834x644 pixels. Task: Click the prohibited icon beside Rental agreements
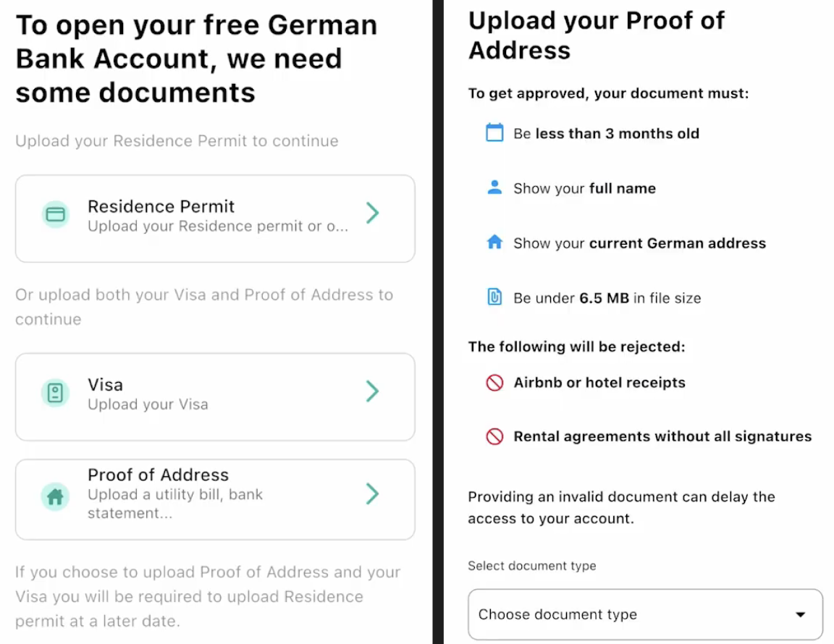tap(494, 436)
